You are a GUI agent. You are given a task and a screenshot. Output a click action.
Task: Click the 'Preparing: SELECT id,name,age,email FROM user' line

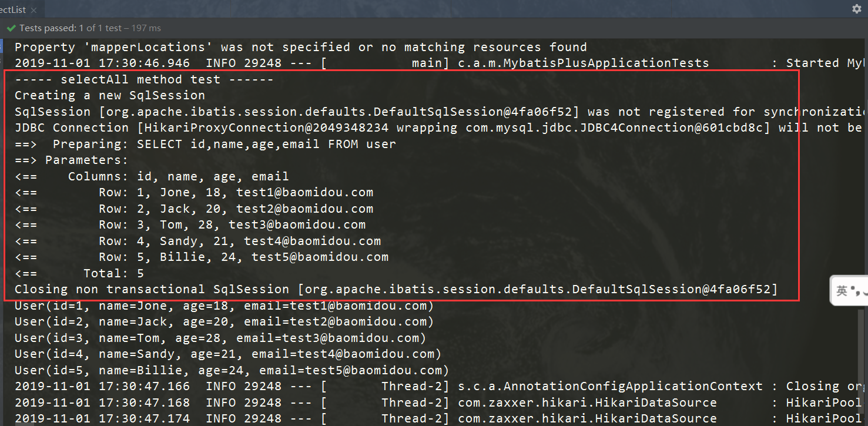[x=205, y=144]
